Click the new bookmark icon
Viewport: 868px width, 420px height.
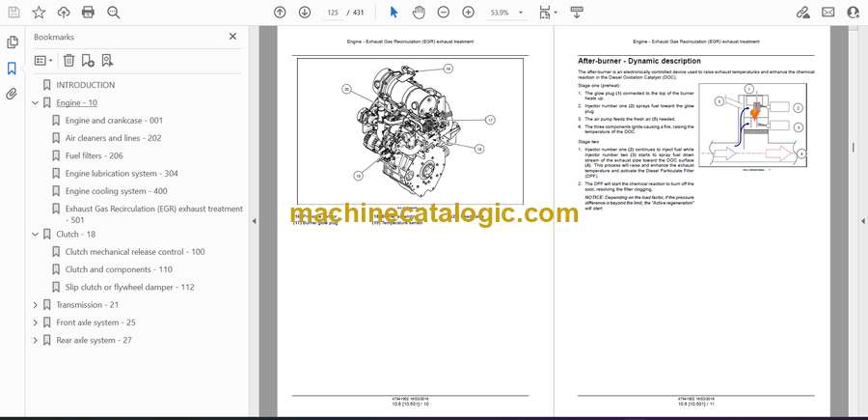(x=88, y=61)
